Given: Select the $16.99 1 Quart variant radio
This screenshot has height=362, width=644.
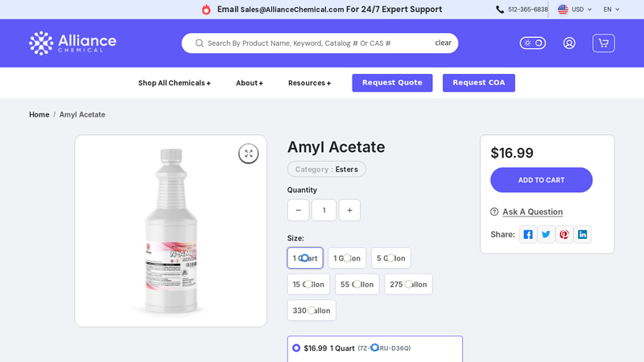Looking at the screenshot, I should click(x=296, y=348).
